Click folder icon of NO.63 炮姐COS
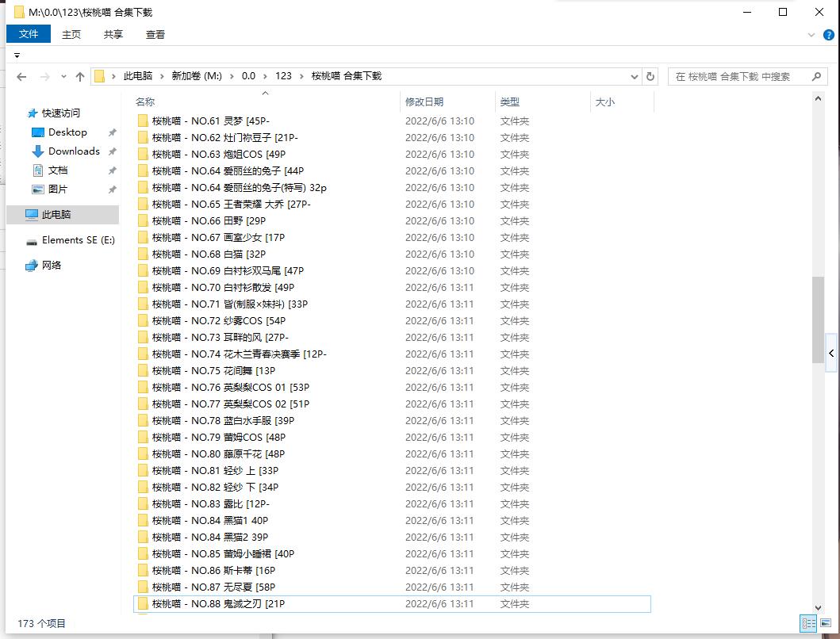The image size is (840, 639). [x=143, y=155]
